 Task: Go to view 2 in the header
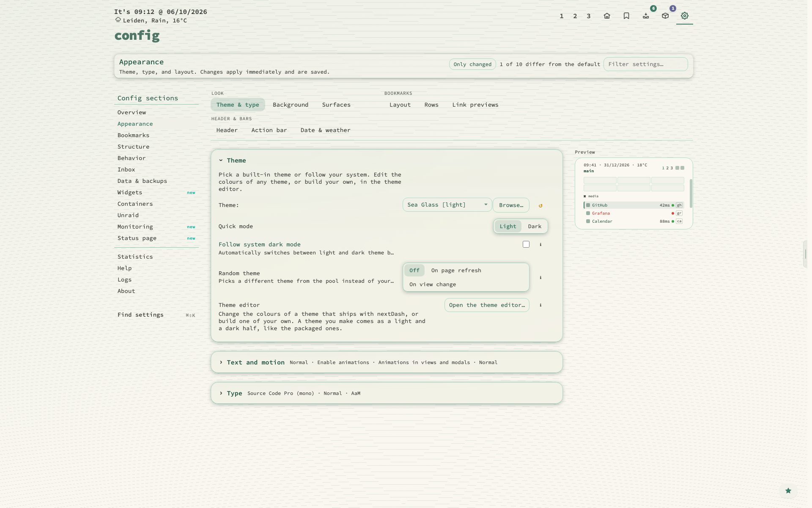tap(575, 16)
